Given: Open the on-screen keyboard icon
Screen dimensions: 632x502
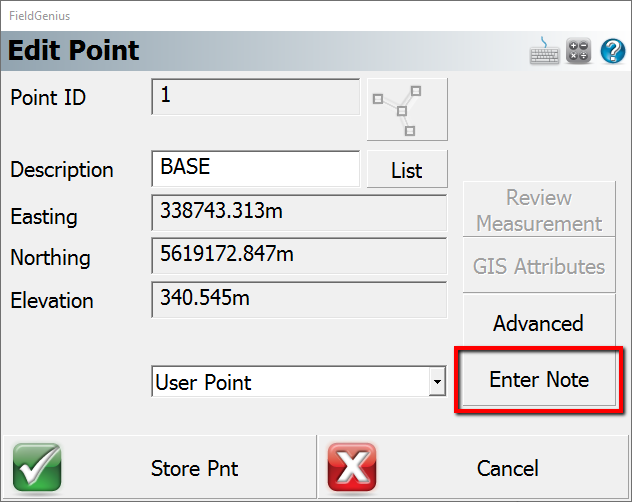Looking at the screenshot, I should [x=545, y=51].
